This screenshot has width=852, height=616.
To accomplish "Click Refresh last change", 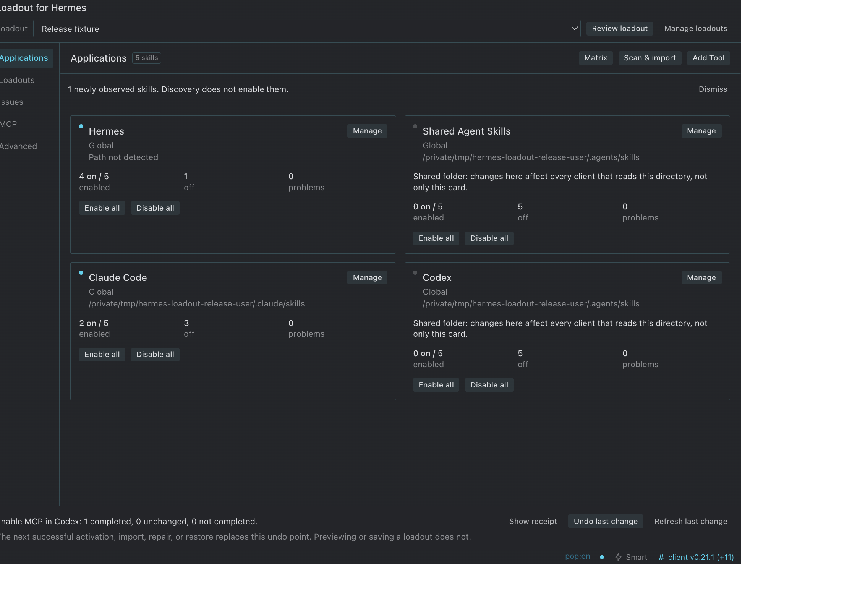I will point(691,521).
